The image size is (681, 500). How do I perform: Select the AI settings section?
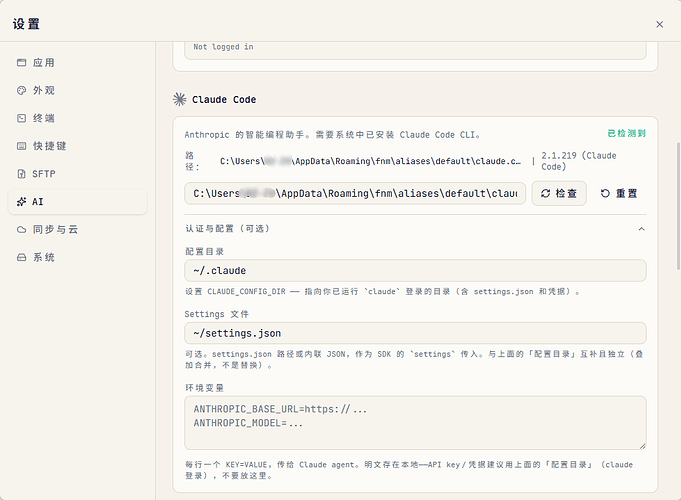tap(77, 202)
